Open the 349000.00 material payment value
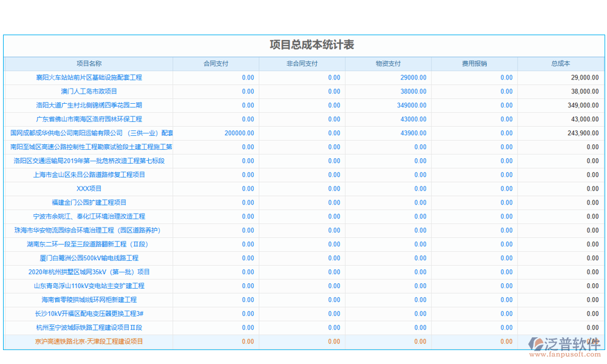This screenshot has height=364, width=607. (411, 106)
